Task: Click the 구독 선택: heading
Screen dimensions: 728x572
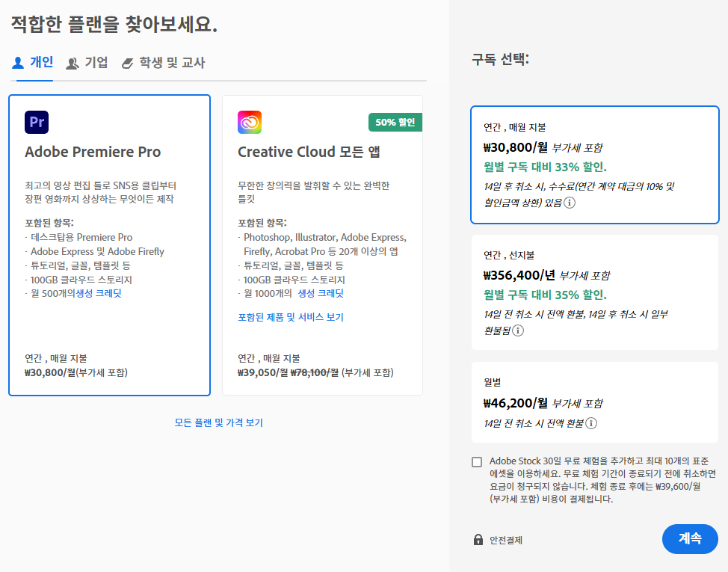Action: click(500, 59)
